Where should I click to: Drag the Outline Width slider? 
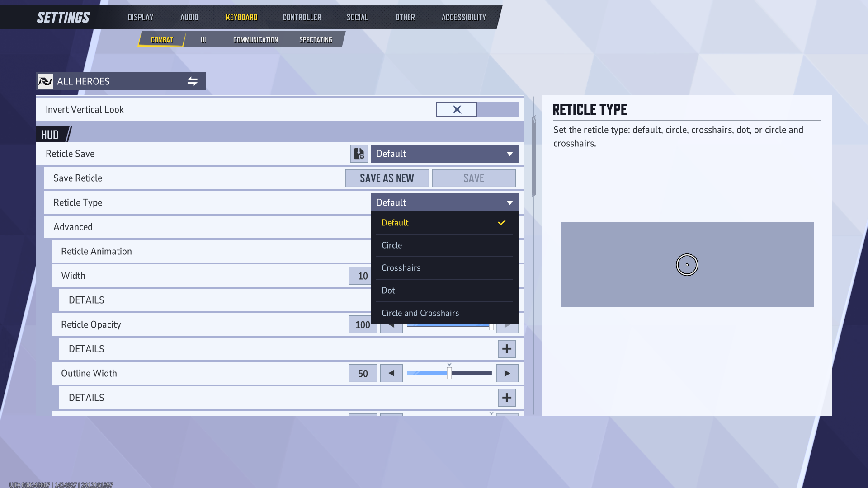(449, 373)
